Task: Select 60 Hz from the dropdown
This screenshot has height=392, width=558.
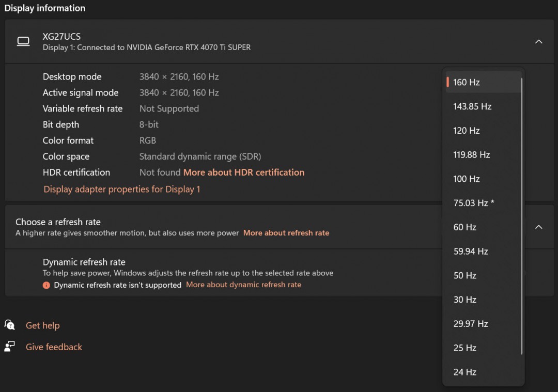Action: [465, 227]
